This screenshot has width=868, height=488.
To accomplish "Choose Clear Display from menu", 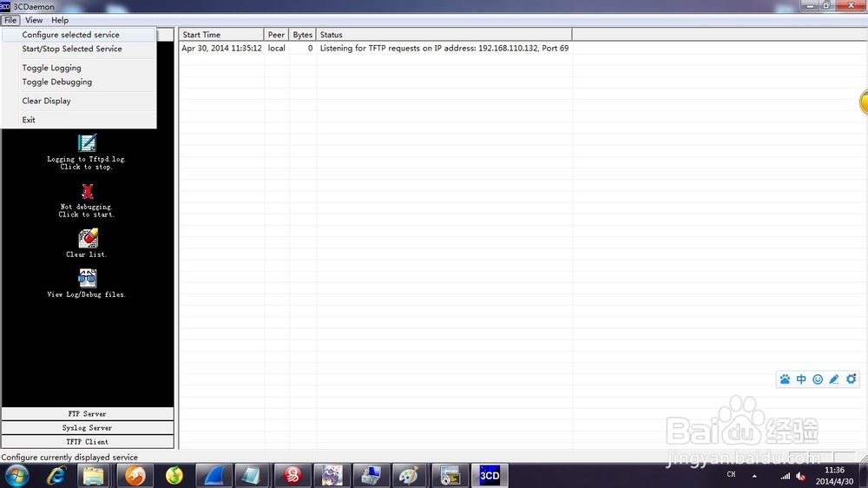I will (79, 101).
